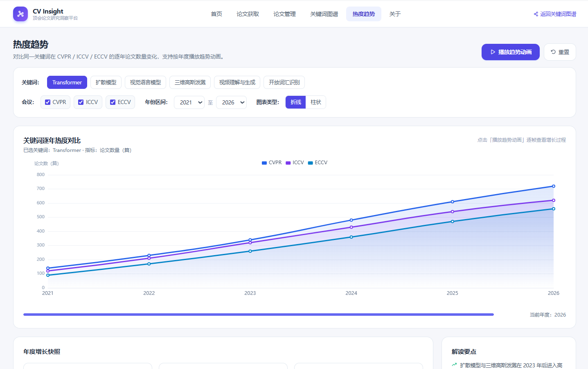Viewport: 588px width, 369px height.
Task: Click the year progress slider track
Action: coord(259,315)
